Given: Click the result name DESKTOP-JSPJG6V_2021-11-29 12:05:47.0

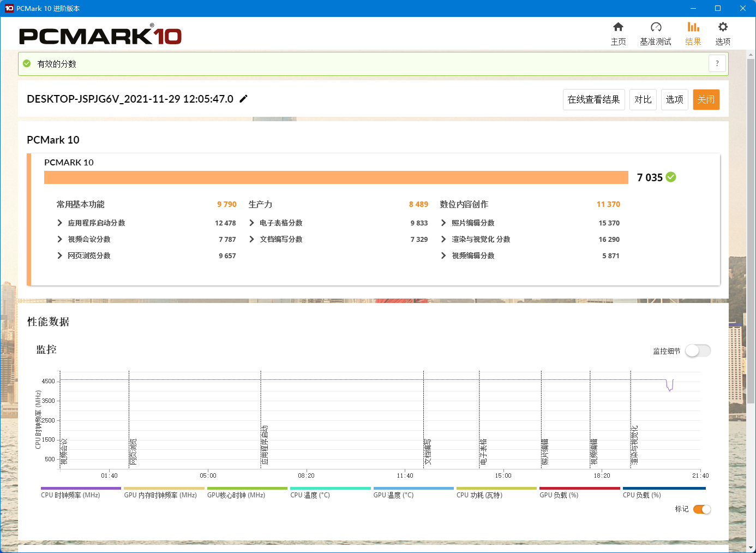Looking at the screenshot, I should (130, 99).
